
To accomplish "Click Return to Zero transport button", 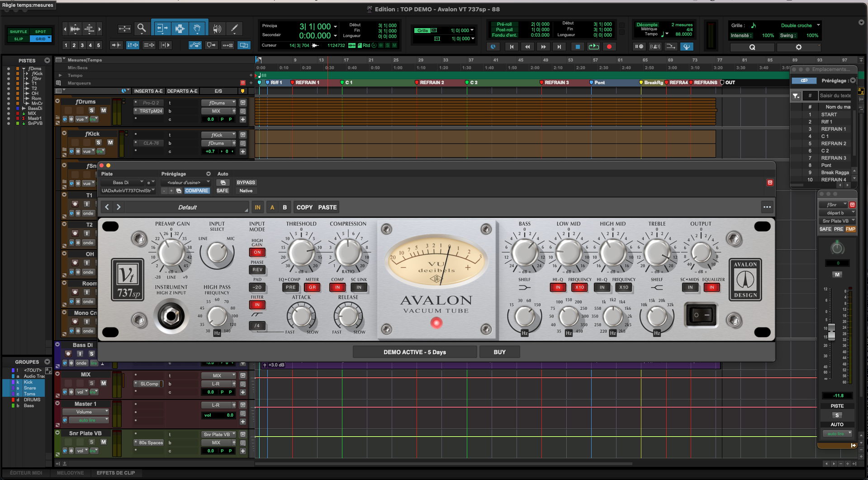I will (512, 47).
